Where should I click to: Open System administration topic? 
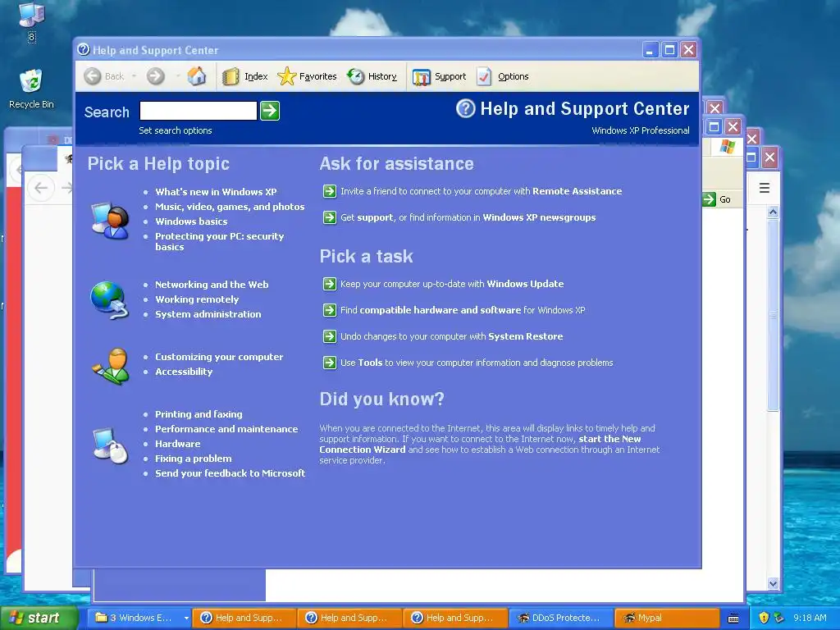(208, 314)
